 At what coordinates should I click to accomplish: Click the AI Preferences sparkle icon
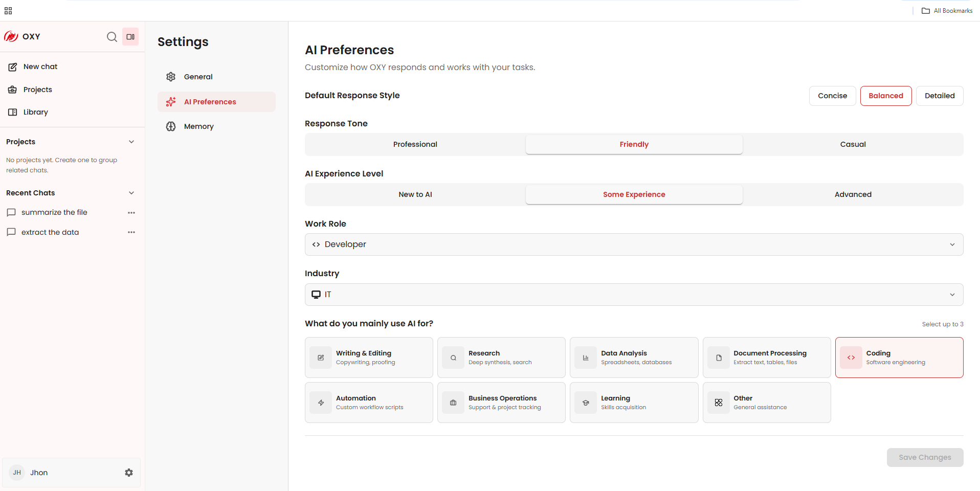click(171, 102)
